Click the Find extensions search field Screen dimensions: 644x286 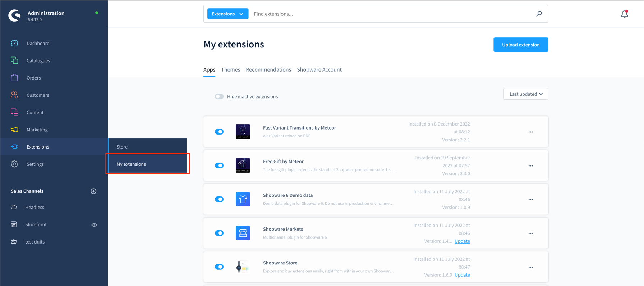[392, 14]
